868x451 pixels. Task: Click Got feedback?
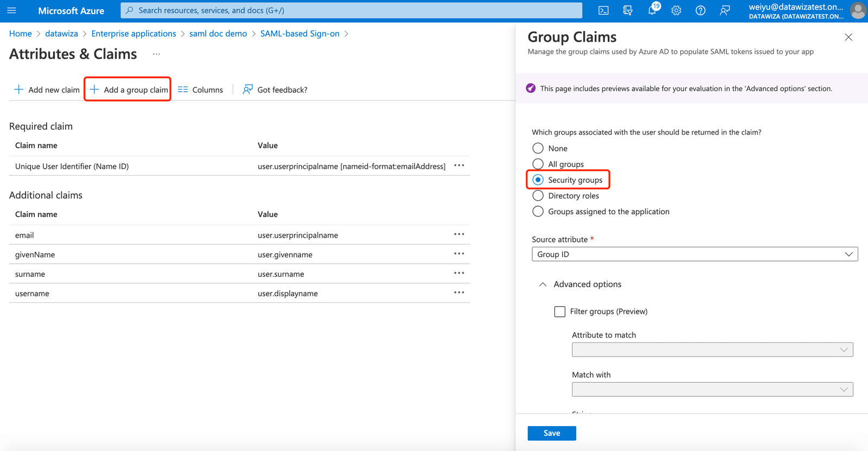click(x=275, y=90)
